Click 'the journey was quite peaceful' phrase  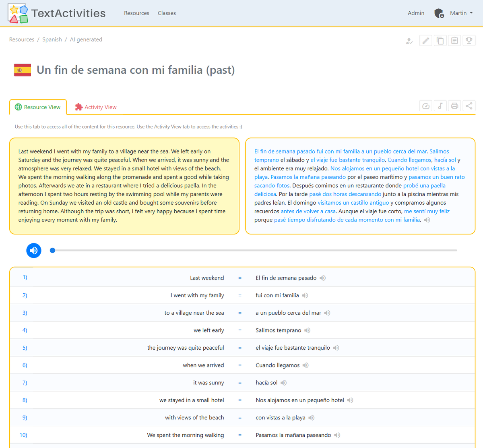tap(186, 348)
